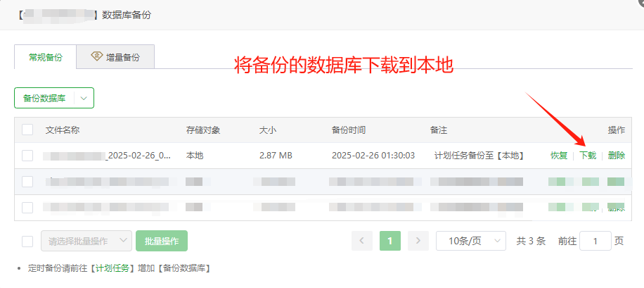Open the 请选择批量操作 dropdown
Viewport: 644px width, 288px height.
[x=86, y=241]
